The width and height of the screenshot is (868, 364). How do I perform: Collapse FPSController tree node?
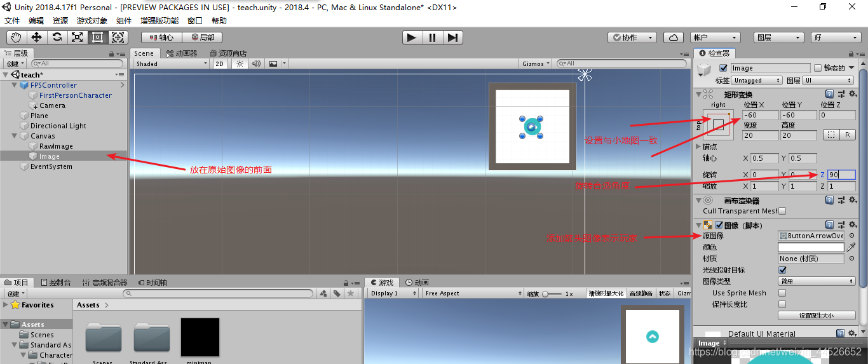(x=15, y=85)
